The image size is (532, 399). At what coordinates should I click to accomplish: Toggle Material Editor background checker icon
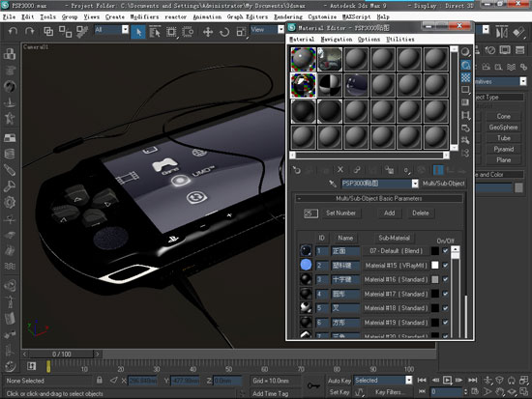(465, 77)
